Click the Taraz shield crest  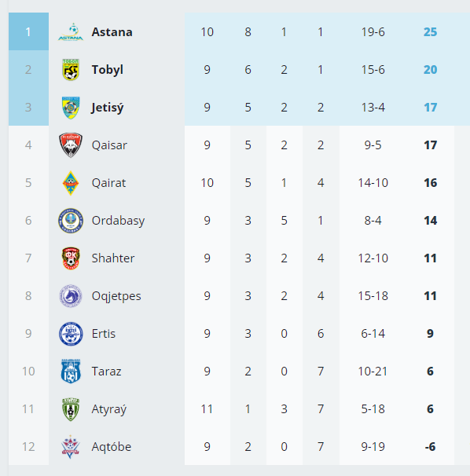[x=71, y=372]
